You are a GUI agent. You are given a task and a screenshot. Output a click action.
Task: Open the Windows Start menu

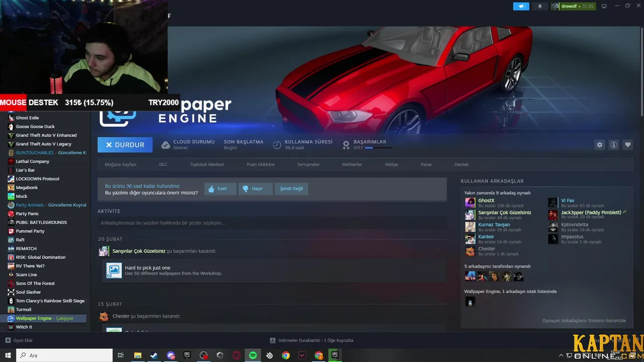tap(8, 355)
